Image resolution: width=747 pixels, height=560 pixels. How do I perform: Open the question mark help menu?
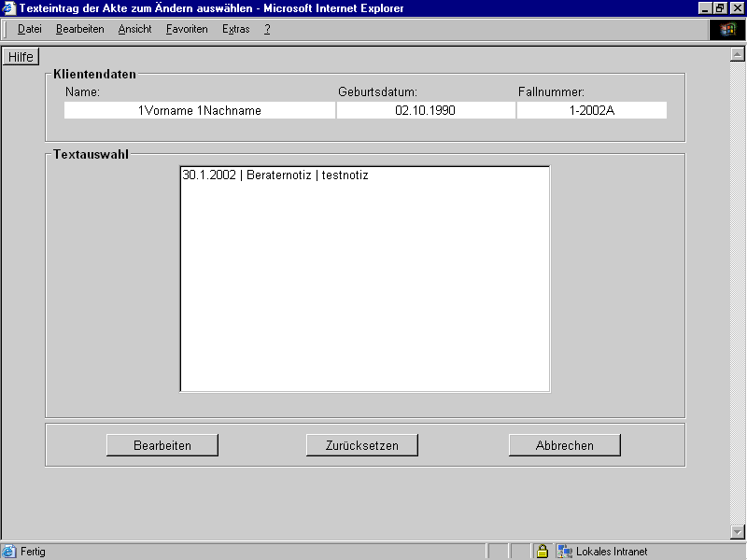[267, 29]
